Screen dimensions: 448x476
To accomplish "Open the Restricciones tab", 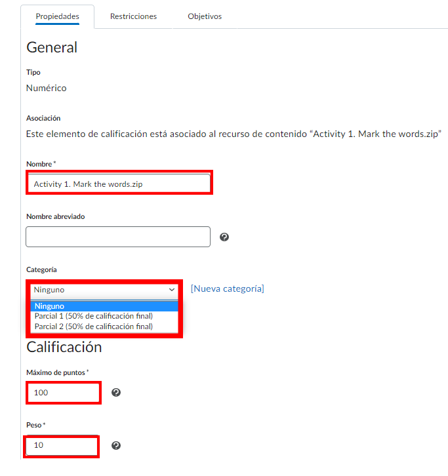I will pos(133,16).
